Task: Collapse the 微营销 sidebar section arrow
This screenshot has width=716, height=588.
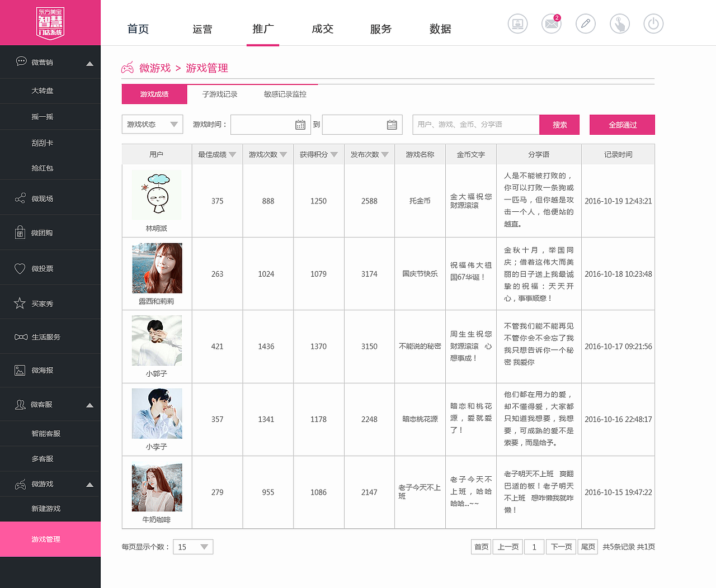Action: pyautogui.click(x=89, y=64)
